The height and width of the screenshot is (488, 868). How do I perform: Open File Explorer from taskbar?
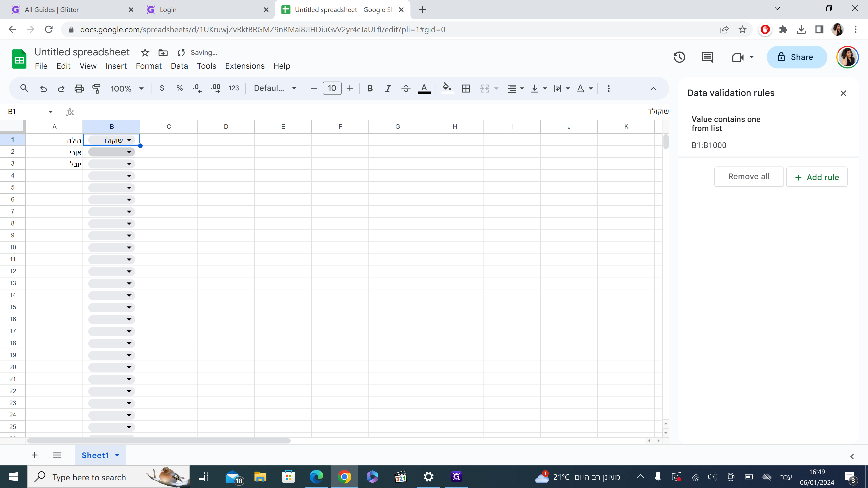click(260, 477)
